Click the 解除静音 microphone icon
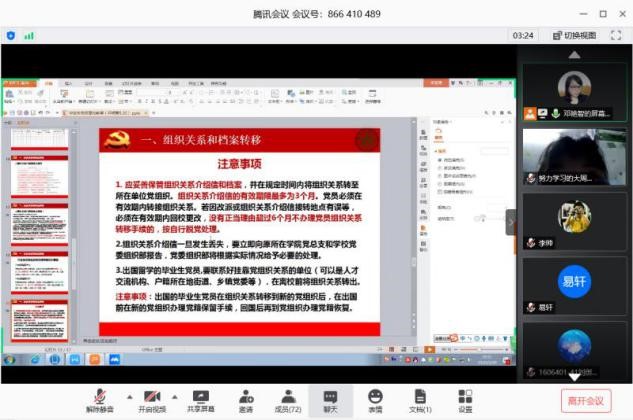 click(99, 396)
